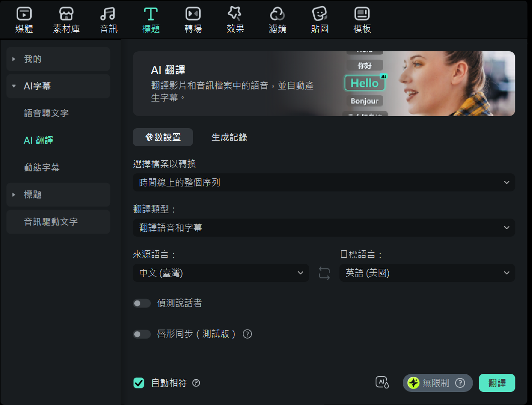Click help icon next to 唇形同步
The image size is (532, 405).
247,334
